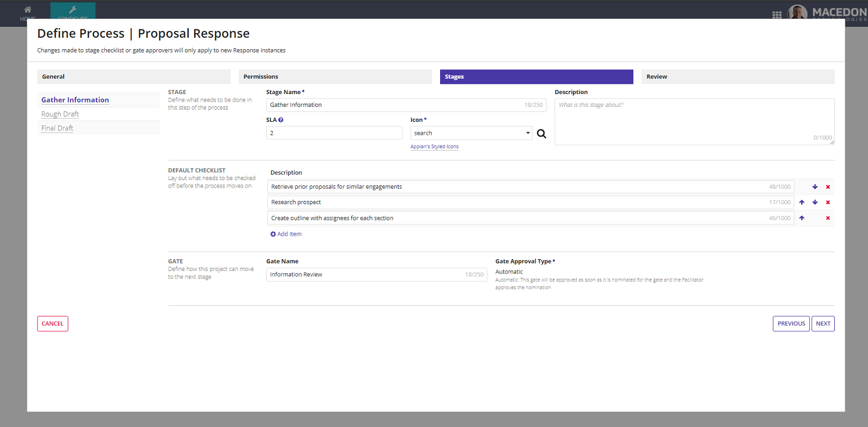Move 'Create outline' item up
868x427 pixels.
pyautogui.click(x=802, y=218)
